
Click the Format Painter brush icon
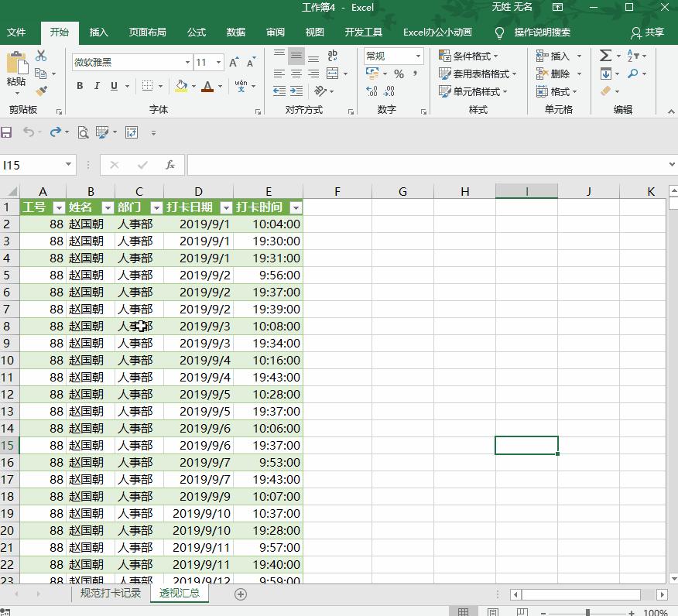(41, 91)
